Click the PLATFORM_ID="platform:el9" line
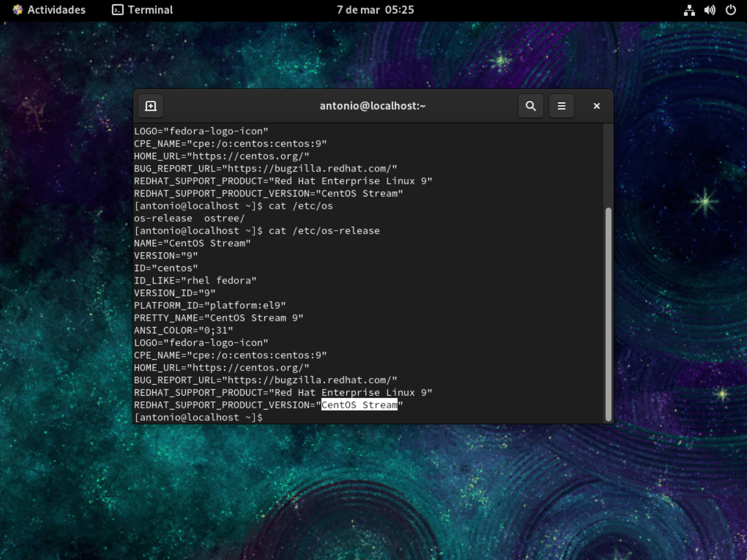747x560 pixels. [210, 305]
